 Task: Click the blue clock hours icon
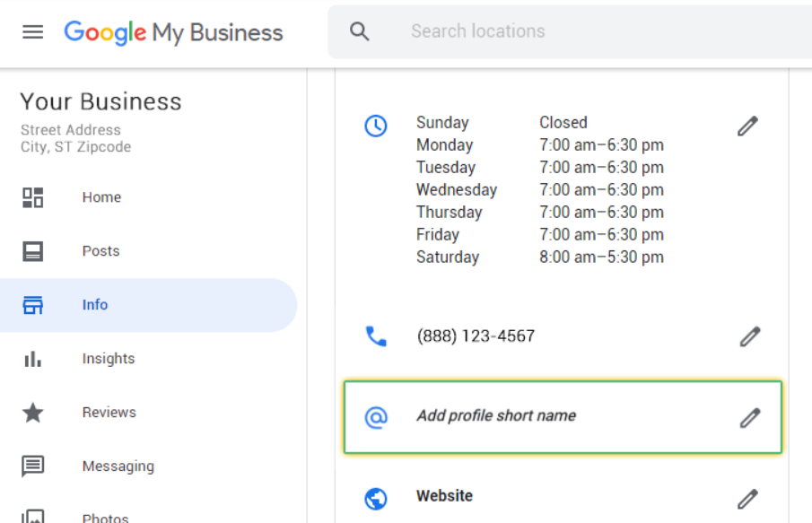pos(376,126)
